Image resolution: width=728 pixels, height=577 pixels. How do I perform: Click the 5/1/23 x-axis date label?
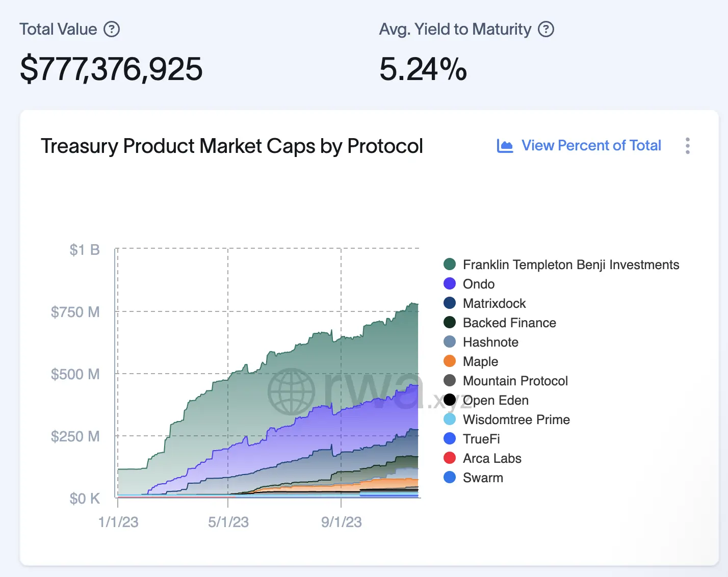click(x=228, y=522)
